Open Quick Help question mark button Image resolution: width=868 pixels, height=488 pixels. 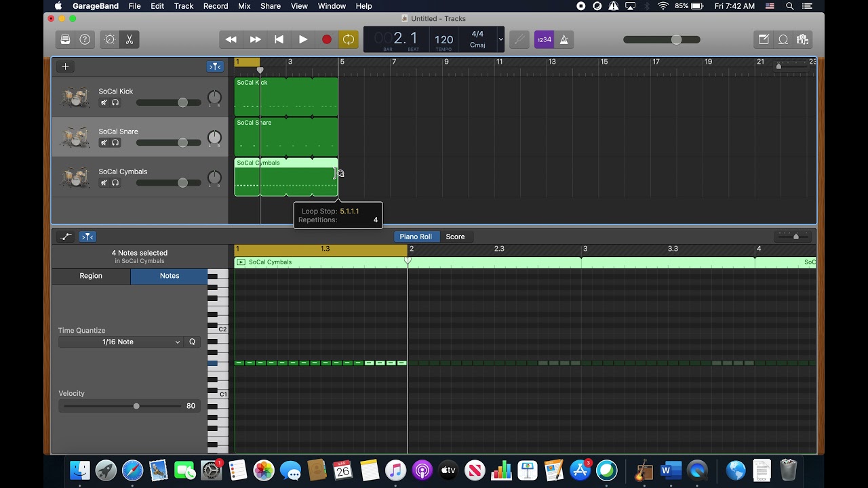click(x=85, y=39)
